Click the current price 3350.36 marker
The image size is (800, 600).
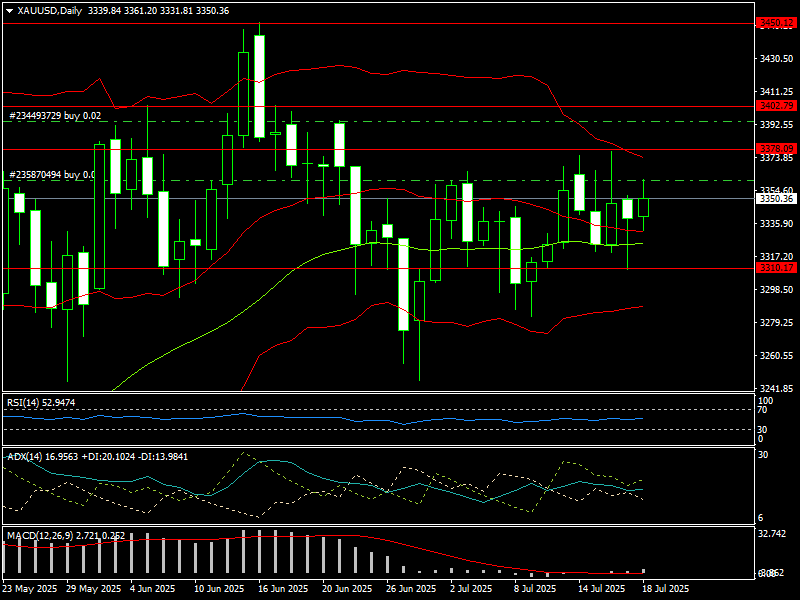(776, 199)
